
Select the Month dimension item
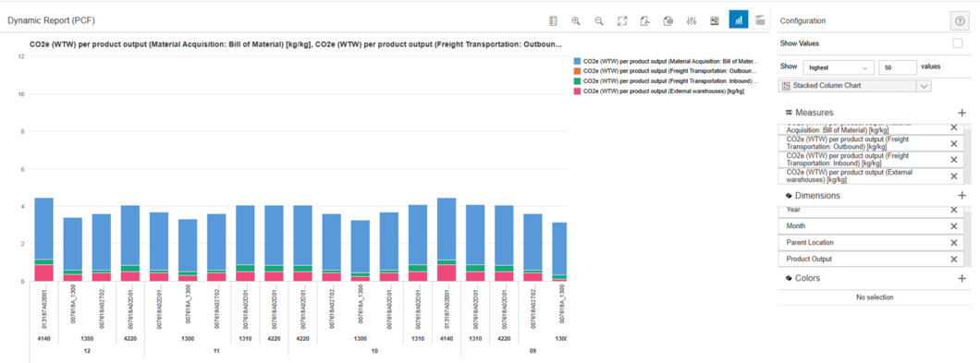point(871,226)
